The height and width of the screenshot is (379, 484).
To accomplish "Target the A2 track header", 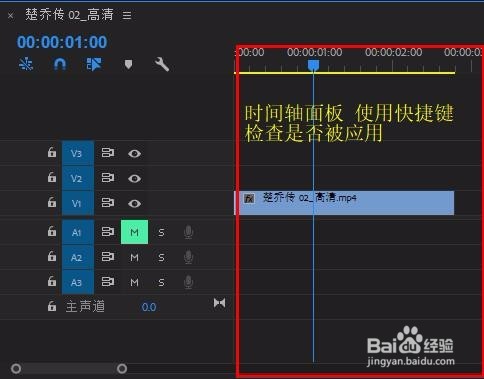I will click(x=78, y=257).
